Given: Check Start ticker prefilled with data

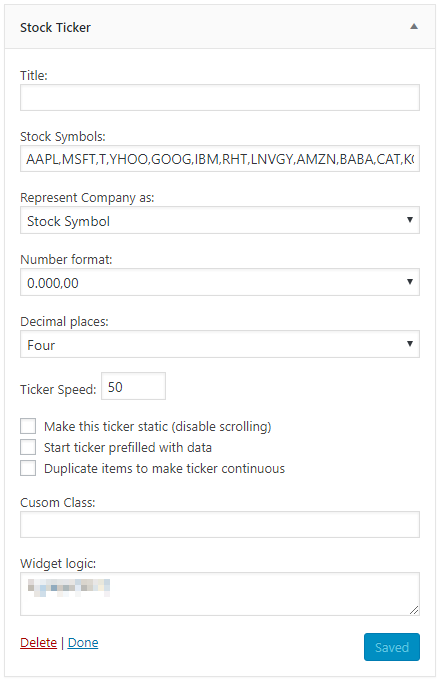Looking at the screenshot, I should pos(28,447).
